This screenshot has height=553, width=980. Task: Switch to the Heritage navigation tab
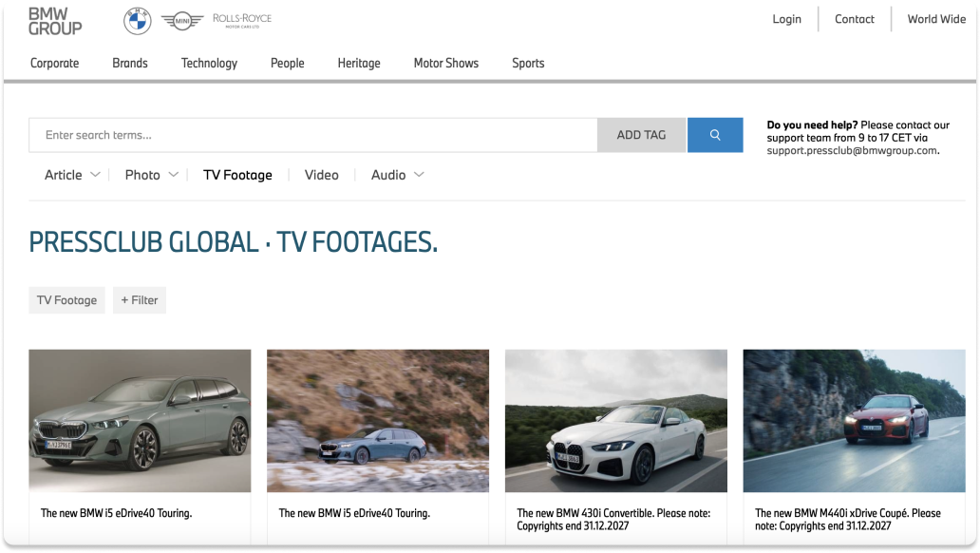(358, 63)
